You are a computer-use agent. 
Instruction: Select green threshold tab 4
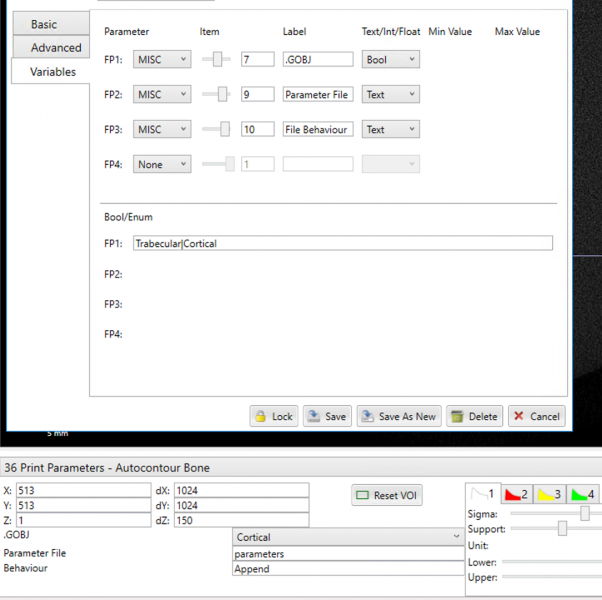pyautogui.click(x=583, y=494)
